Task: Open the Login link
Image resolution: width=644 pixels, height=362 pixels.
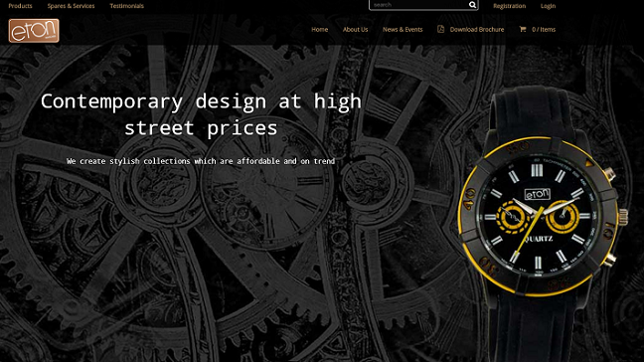Action: [x=548, y=6]
